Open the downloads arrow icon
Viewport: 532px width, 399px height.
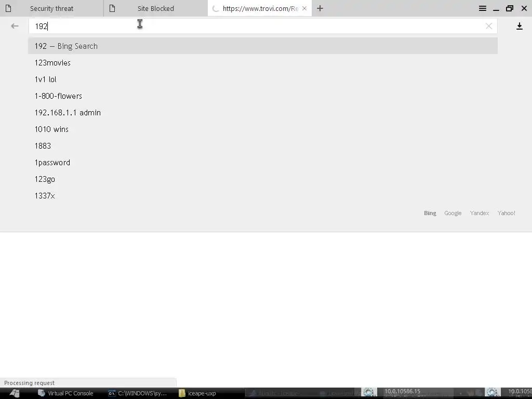(x=519, y=26)
